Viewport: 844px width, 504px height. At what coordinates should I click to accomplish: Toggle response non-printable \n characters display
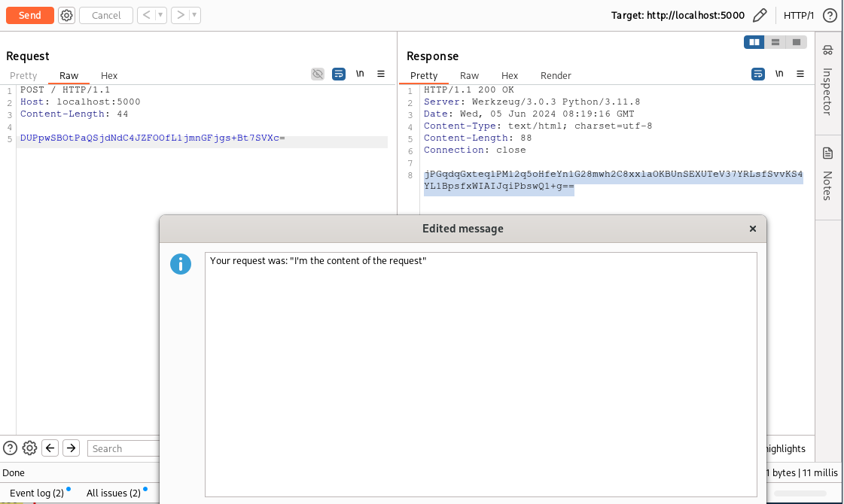(779, 74)
